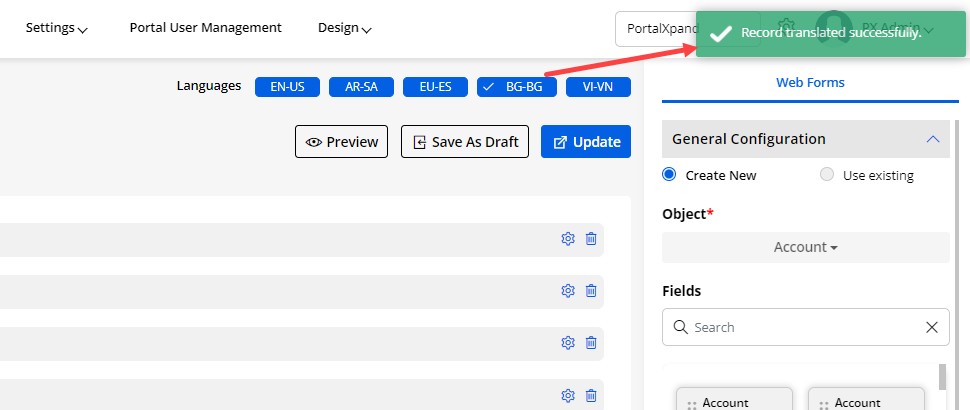Open settings gear on second field row
The image size is (970, 410).
pyautogui.click(x=568, y=291)
